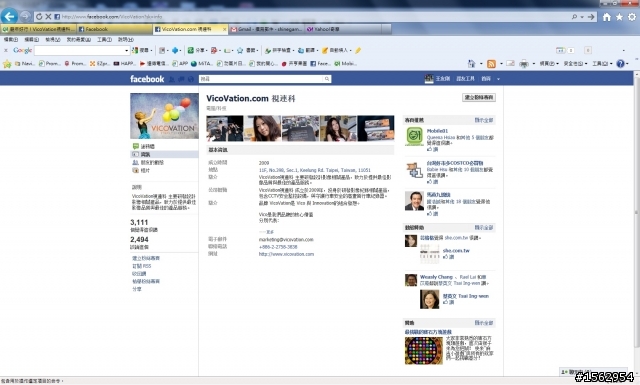Open the Safety menu dropdown in command bar
The width and height of the screenshot is (640, 385).
coord(576,64)
